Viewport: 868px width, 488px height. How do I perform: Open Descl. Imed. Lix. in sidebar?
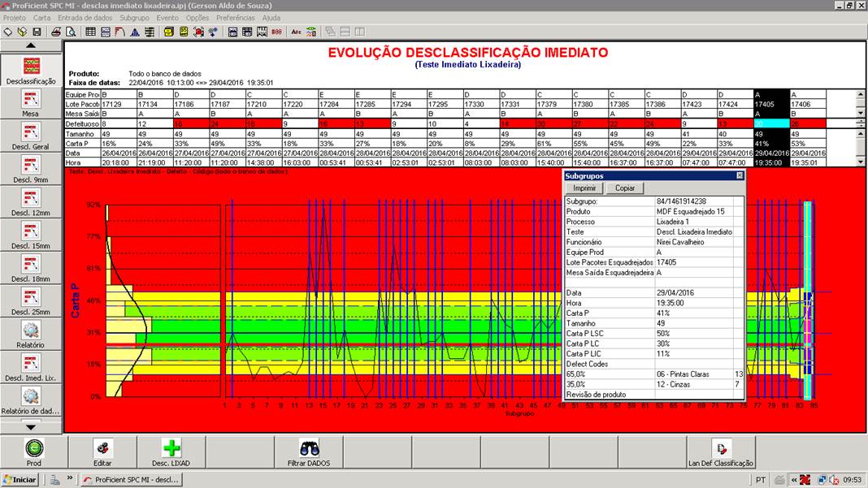pyautogui.click(x=31, y=367)
